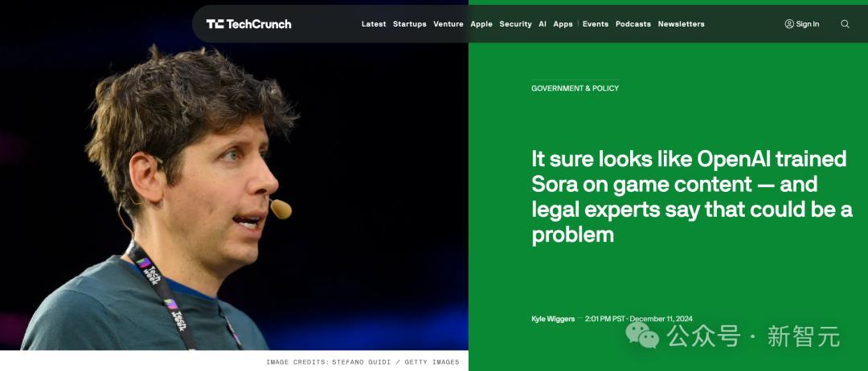Click the Government & Policy category link

click(x=575, y=88)
